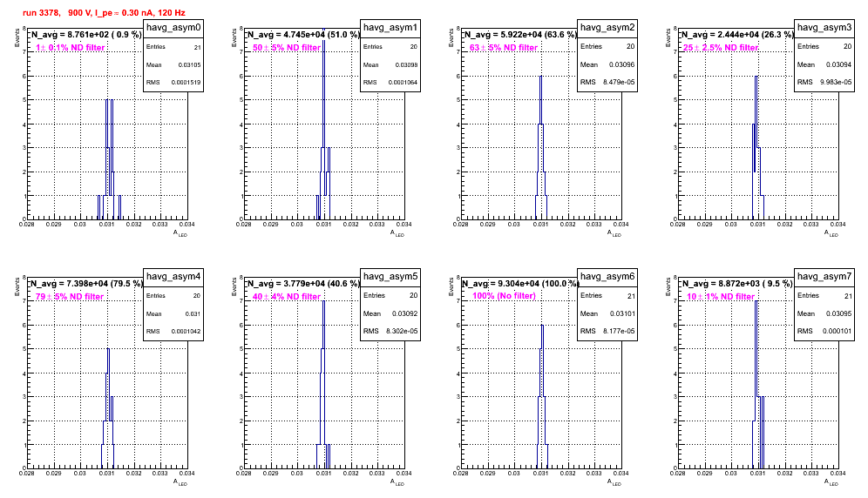This screenshot has height=498, width=868.
Task: Click the magenta 50± 5% ND filter label
Action: pos(287,48)
